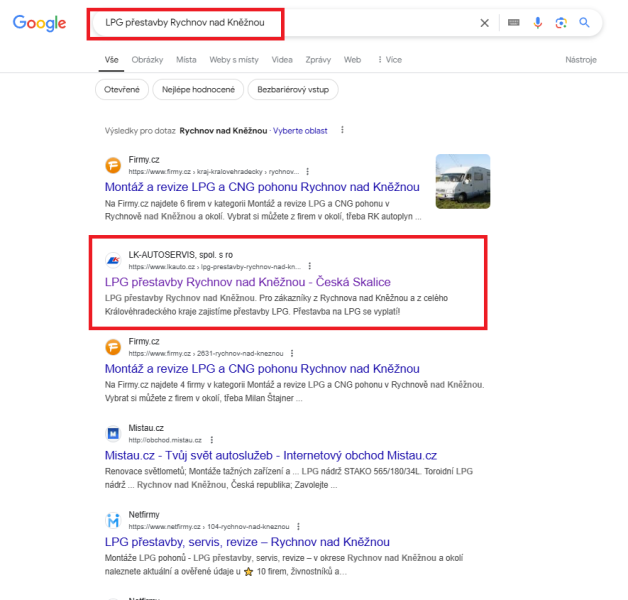628x600 pixels.
Task: Open Google Lens image search icon
Action: pos(561,23)
